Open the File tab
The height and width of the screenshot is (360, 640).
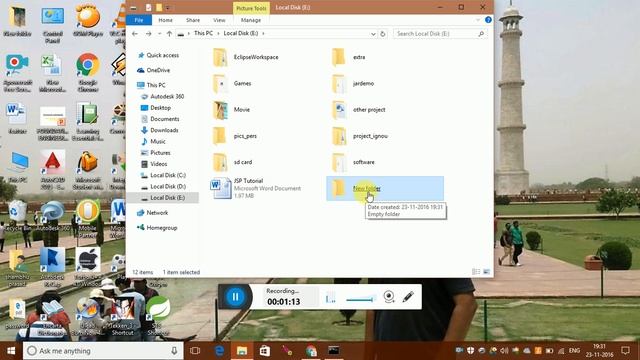tap(139, 20)
